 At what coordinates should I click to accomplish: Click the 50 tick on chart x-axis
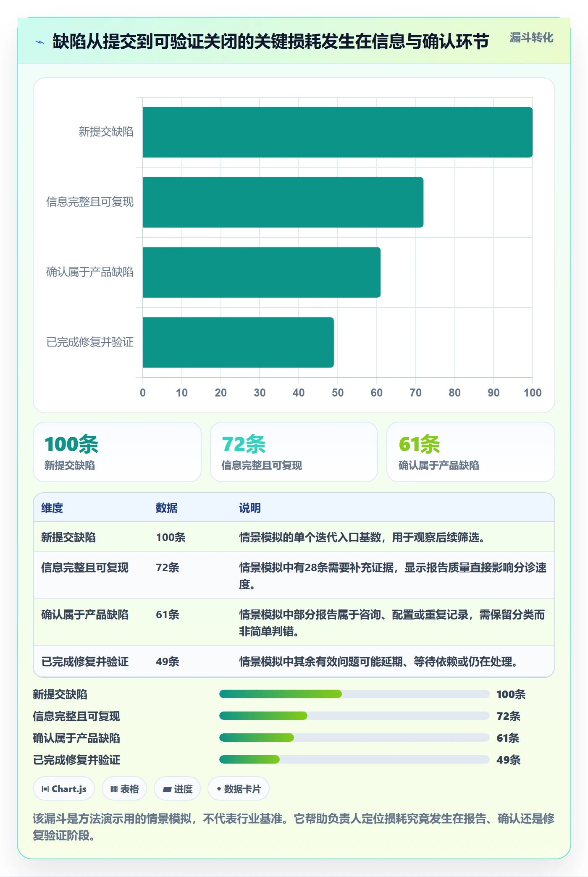(338, 393)
